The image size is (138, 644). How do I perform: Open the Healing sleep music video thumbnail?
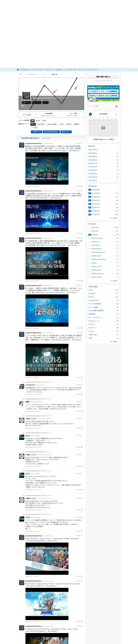coord(47,169)
